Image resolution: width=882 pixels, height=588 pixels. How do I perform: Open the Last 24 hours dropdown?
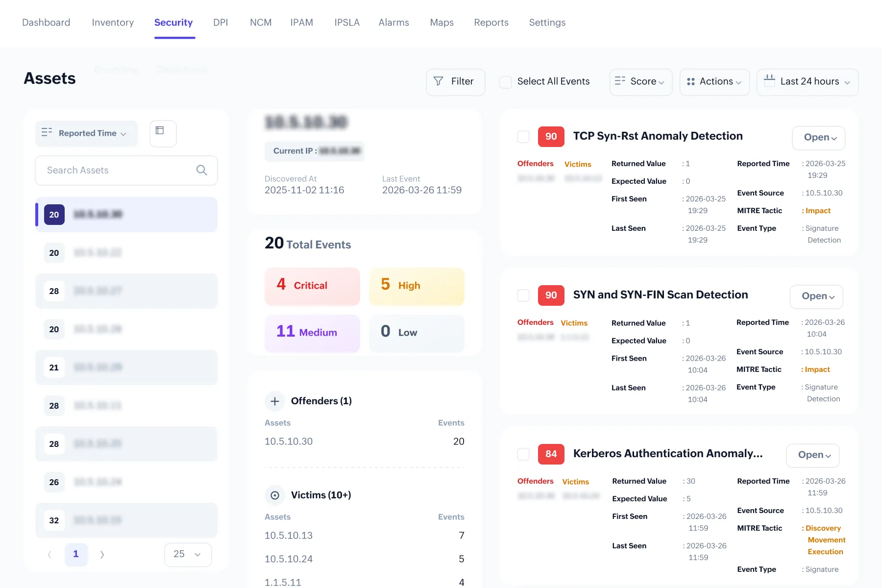click(x=807, y=82)
